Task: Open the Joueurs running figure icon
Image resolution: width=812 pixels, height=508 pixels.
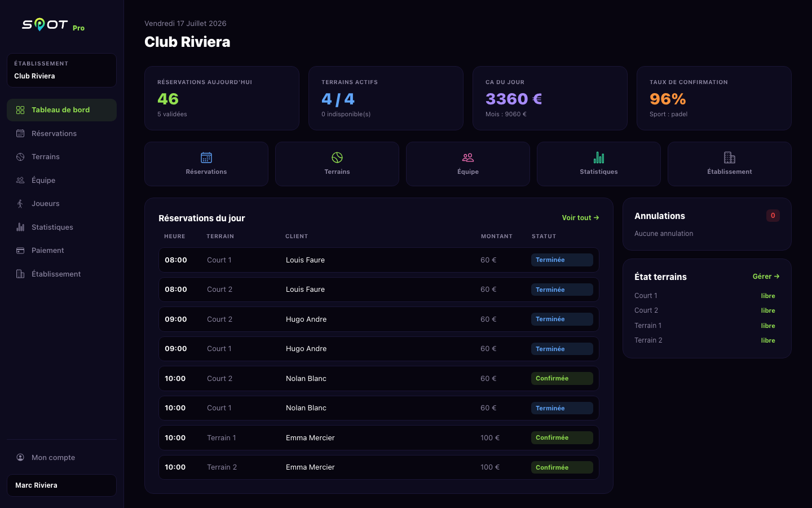Action: click(20, 204)
